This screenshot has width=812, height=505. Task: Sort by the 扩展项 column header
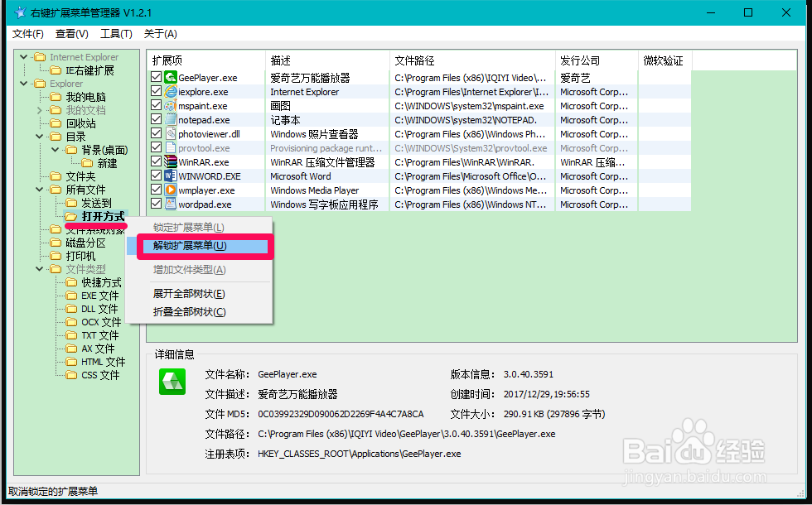tap(206, 60)
